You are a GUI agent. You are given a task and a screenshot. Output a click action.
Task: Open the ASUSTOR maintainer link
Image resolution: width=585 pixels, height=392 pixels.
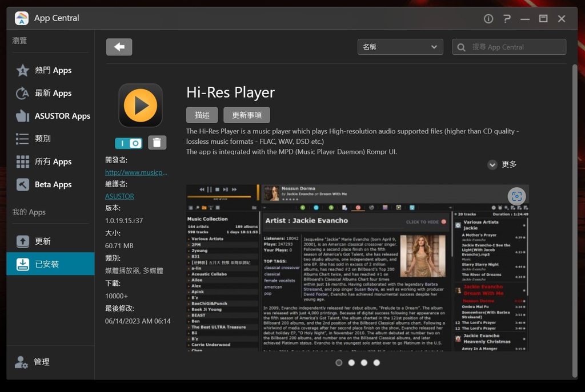click(119, 196)
